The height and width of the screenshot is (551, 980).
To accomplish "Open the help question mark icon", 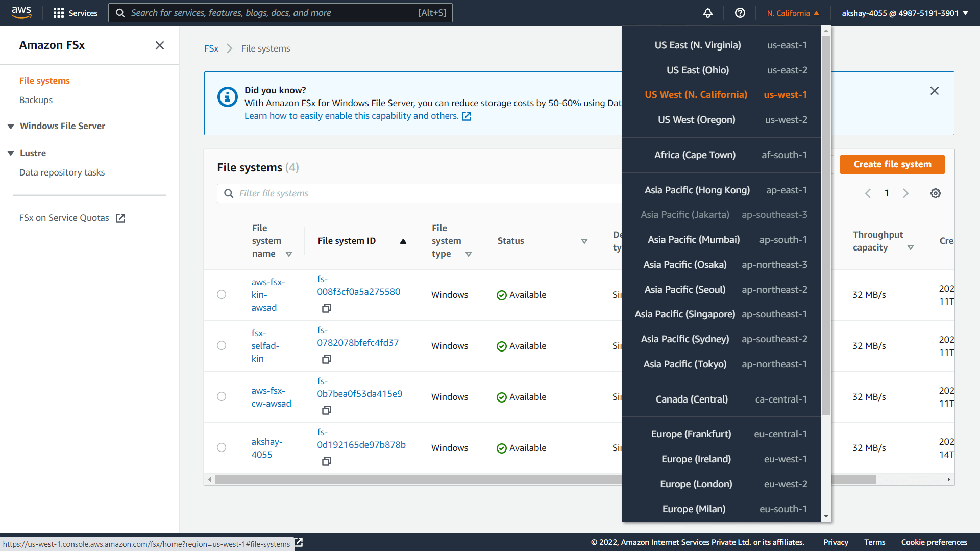I will click(740, 13).
